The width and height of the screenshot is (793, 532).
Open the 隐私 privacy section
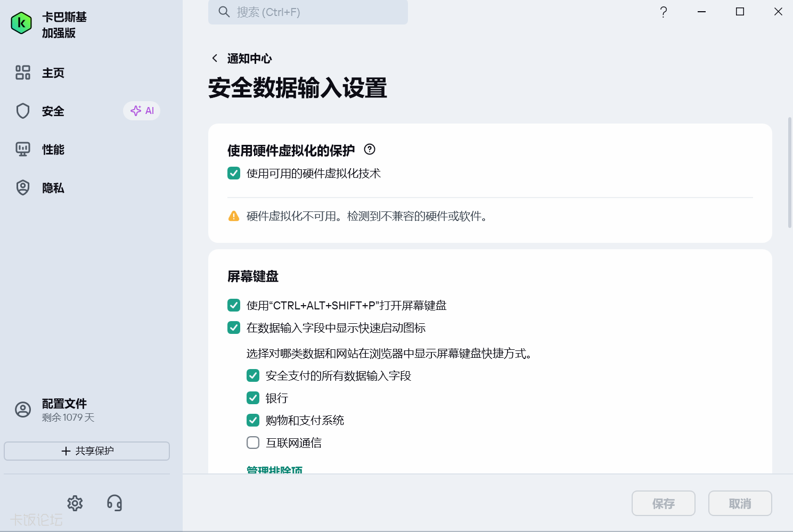tap(53, 188)
